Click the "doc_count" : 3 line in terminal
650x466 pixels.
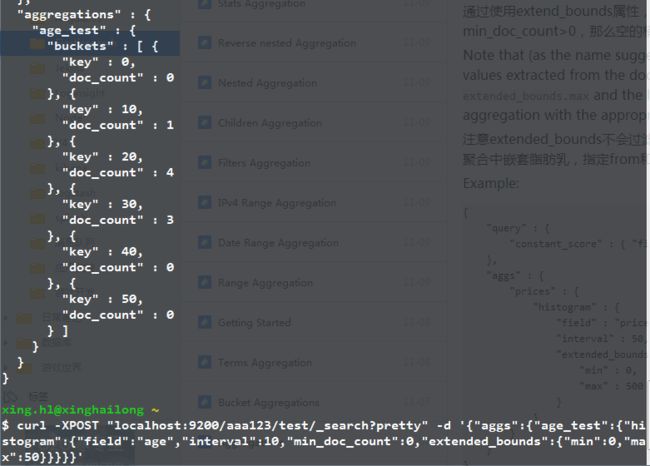[118, 220]
